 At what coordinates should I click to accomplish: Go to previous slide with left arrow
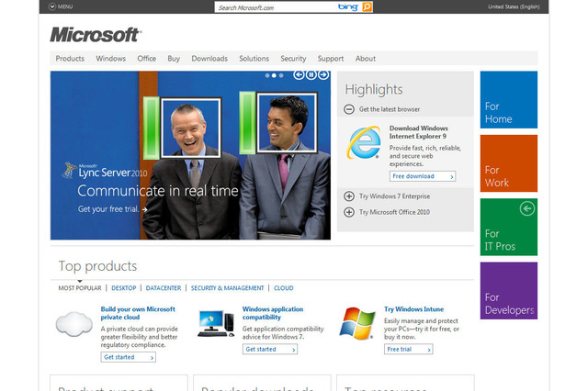[299, 75]
